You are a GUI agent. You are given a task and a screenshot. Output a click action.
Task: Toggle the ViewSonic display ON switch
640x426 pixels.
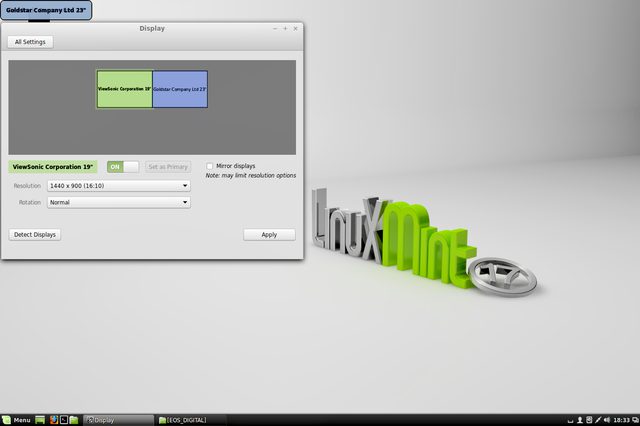(123, 166)
